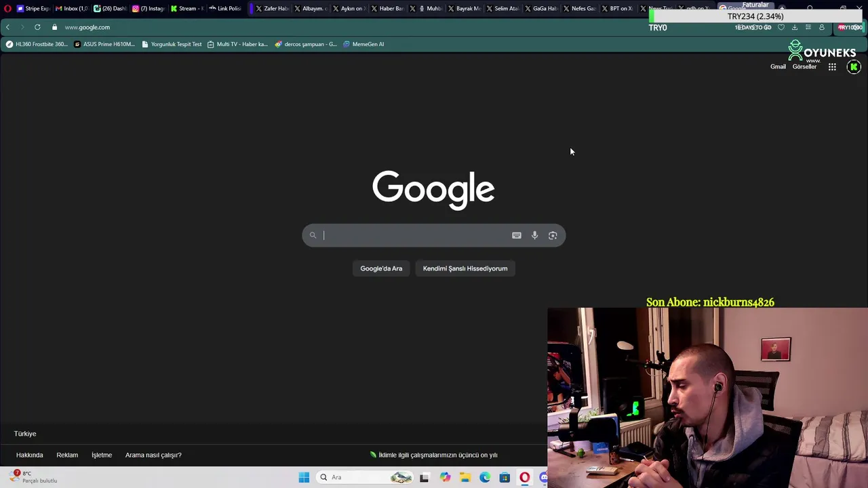Open the Reklam footer link
868x488 pixels.
(67, 455)
